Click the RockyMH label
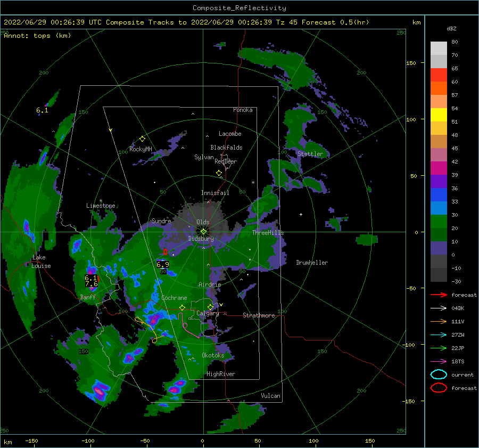Viewport: 479px width, 448px height. click(141, 149)
